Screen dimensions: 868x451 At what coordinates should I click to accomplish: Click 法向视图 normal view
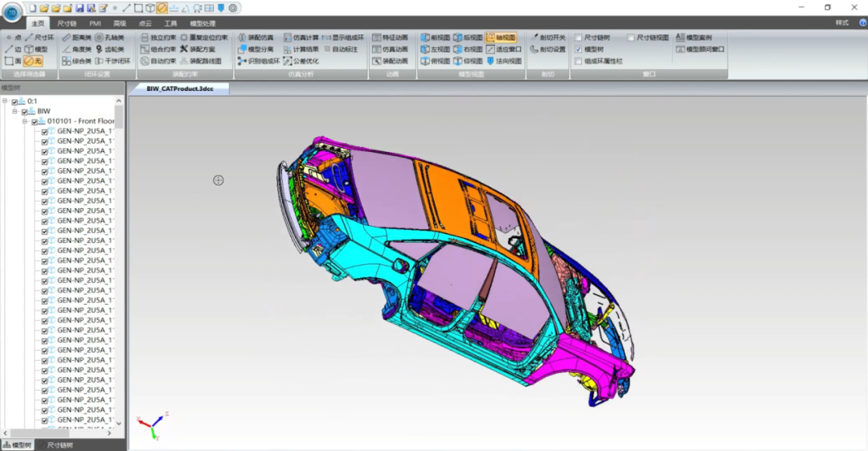point(504,61)
